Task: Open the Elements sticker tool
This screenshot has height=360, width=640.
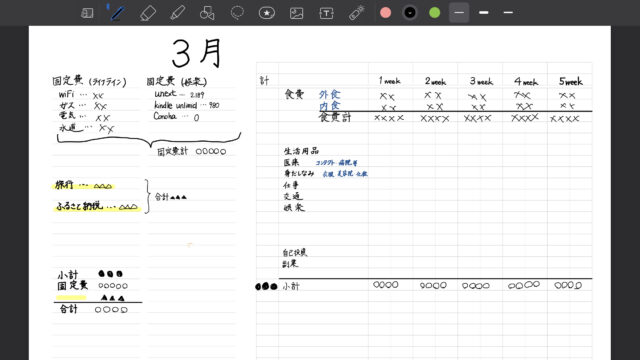Action: (x=267, y=13)
